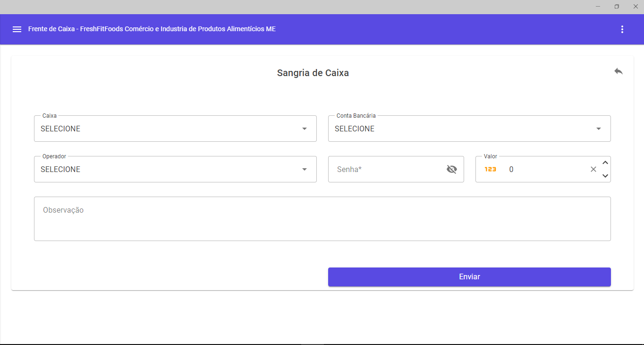Open the three-dot more options menu
Screen dimensions: 644x345
coord(622,29)
